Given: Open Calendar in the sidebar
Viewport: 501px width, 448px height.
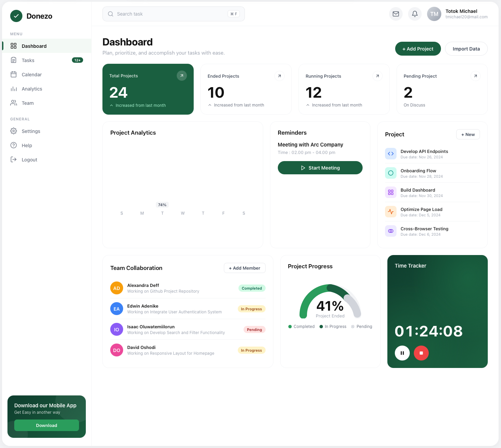Looking at the screenshot, I should pyautogui.click(x=47, y=74).
